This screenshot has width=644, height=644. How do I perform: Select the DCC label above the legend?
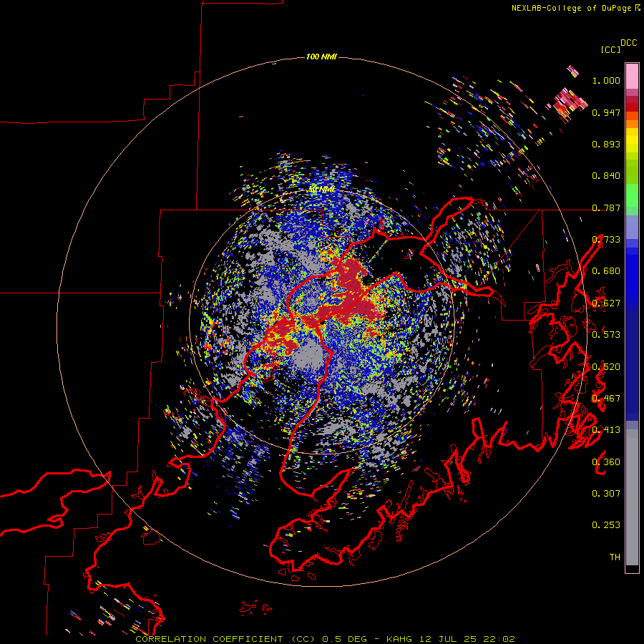pyautogui.click(x=628, y=43)
